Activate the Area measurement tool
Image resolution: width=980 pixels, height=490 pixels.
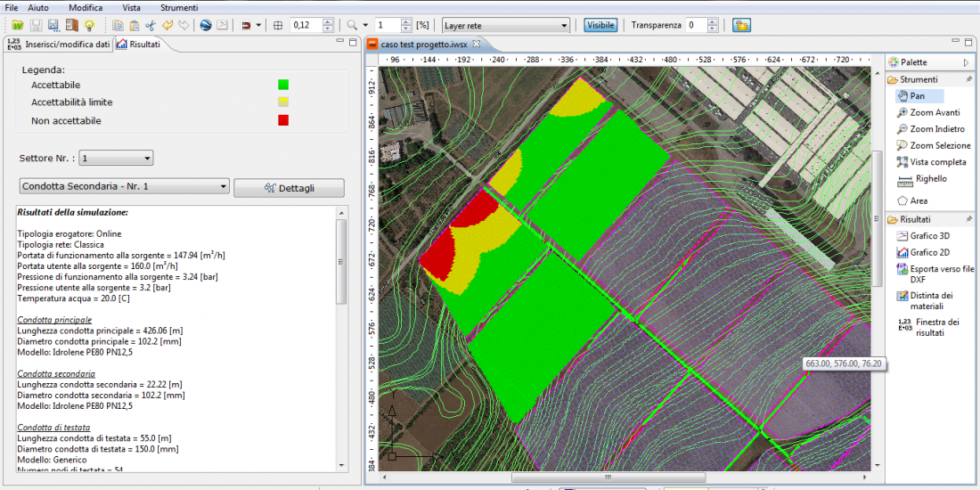pyautogui.click(x=918, y=201)
